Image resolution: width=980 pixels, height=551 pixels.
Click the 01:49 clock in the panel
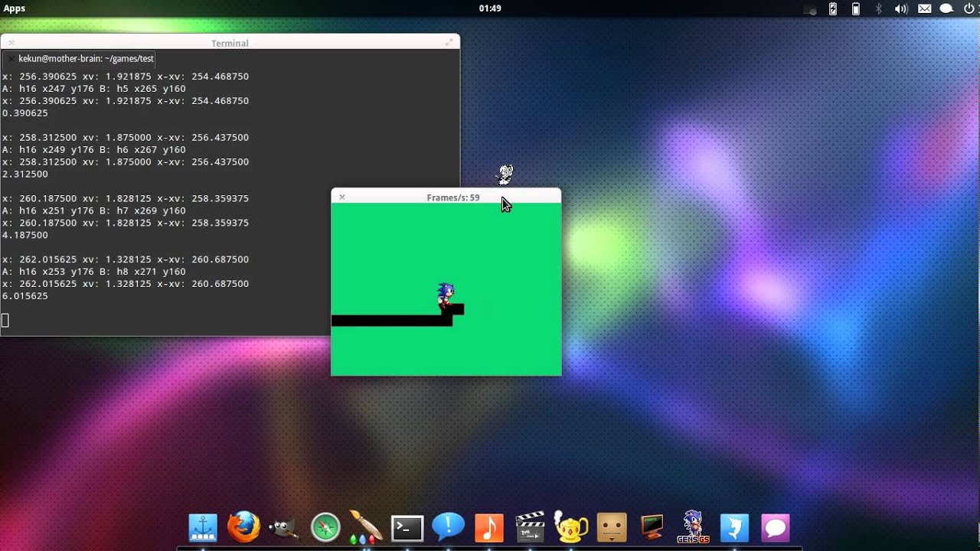point(490,8)
